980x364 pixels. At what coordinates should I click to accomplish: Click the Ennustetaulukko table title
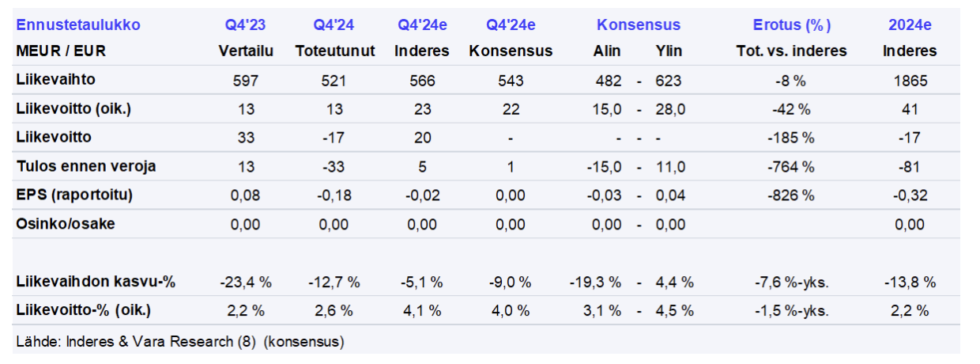point(78,25)
